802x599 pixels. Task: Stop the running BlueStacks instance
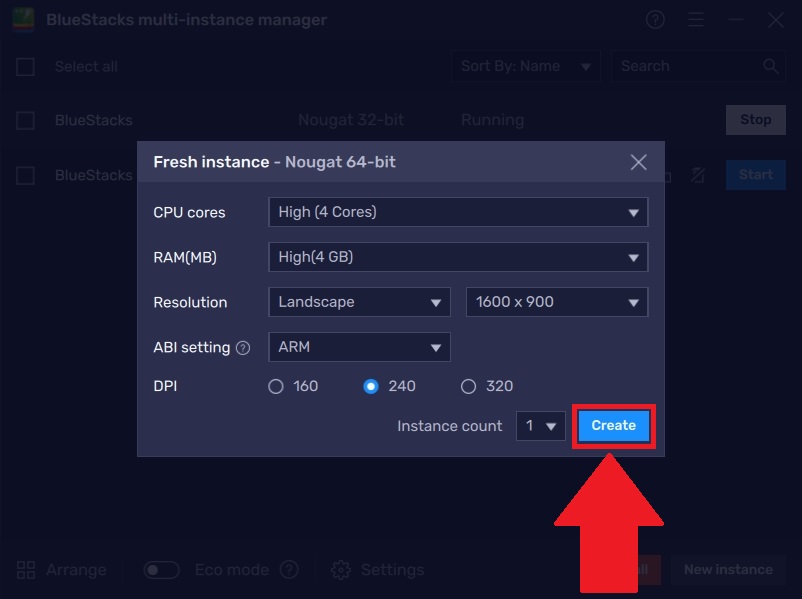[x=755, y=120]
